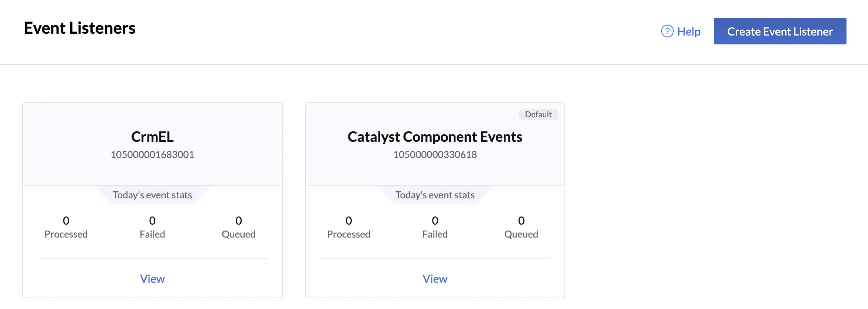Viewport: 868px width, 309px height.
Task: Open the Event Listeners page heading
Action: [x=80, y=28]
